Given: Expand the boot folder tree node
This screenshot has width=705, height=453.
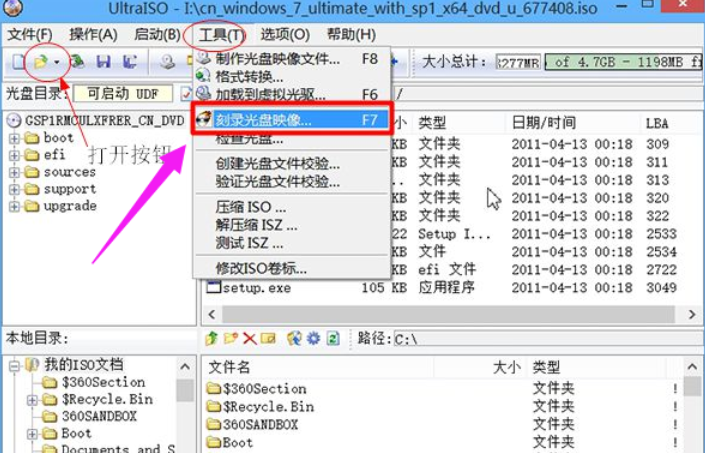Looking at the screenshot, I should click(15, 138).
